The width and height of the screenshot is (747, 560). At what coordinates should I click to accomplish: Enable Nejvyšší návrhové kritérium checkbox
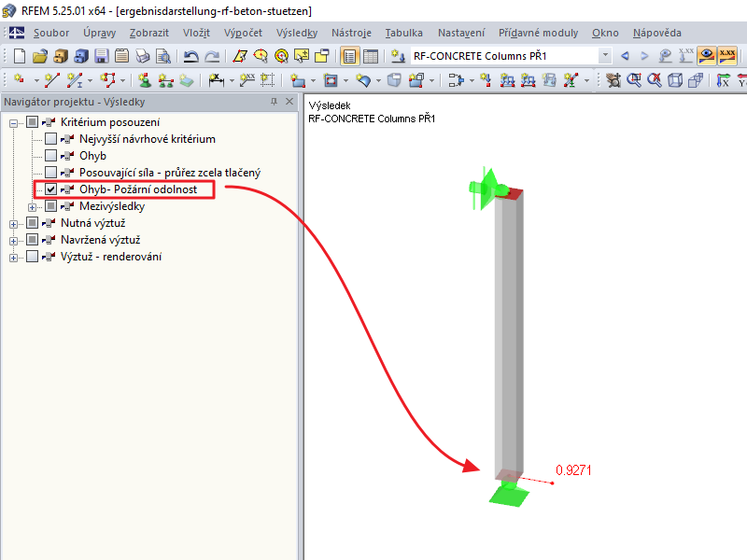(50, 139)
